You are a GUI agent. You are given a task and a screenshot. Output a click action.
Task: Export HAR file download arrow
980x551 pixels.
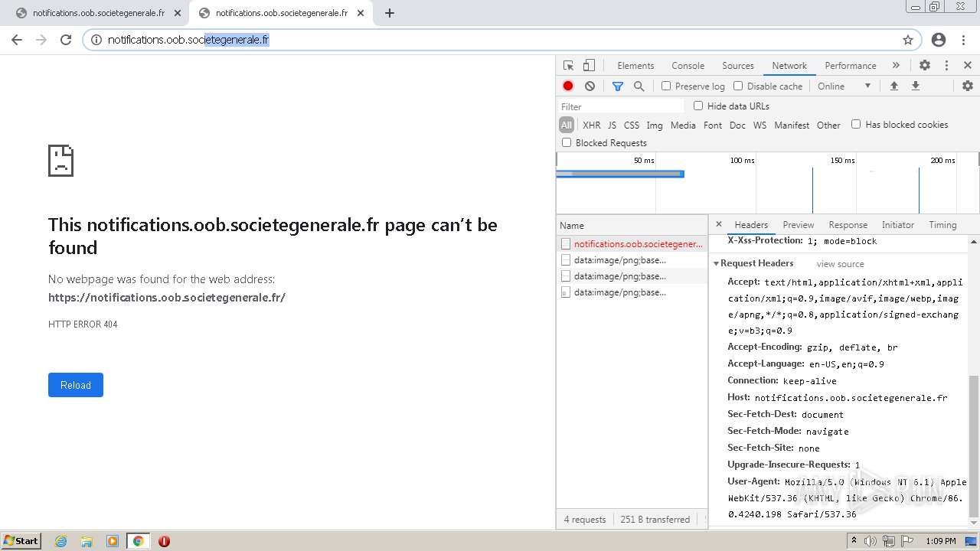pyautogui.click(x=915, y=86)
